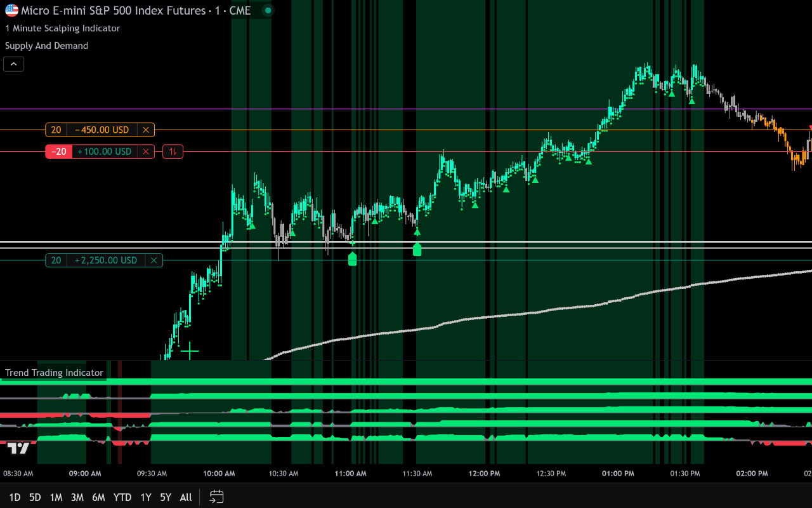Click the green buy signal near 11:30 AM
812x508 pixels.
click(417, 249)
